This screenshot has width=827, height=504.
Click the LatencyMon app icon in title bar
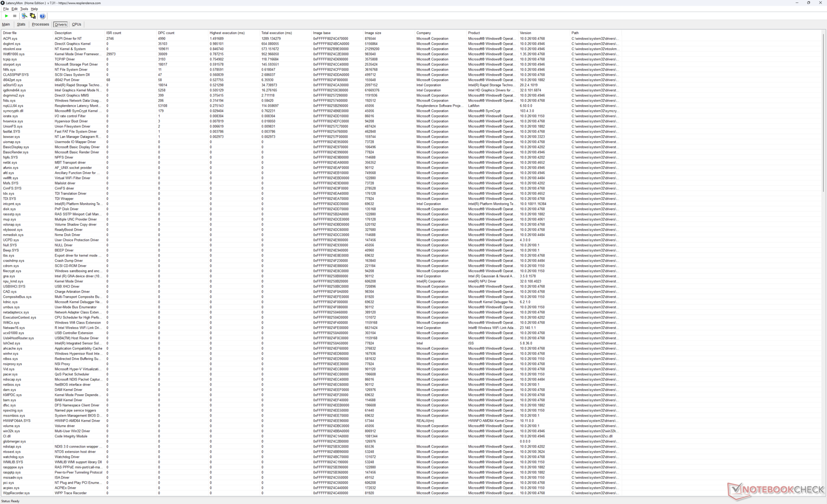tap(3, 3)
